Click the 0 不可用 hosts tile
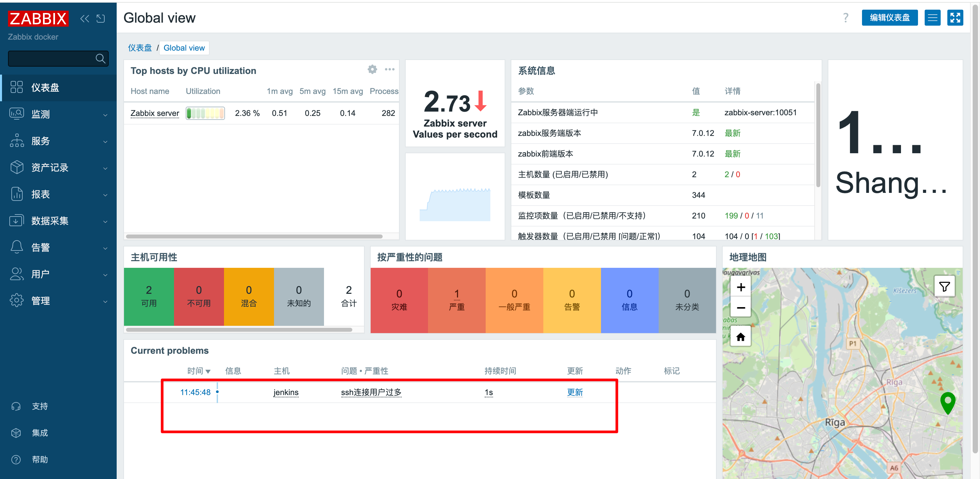This screenshot has height=479, width=980. [199, 296]
